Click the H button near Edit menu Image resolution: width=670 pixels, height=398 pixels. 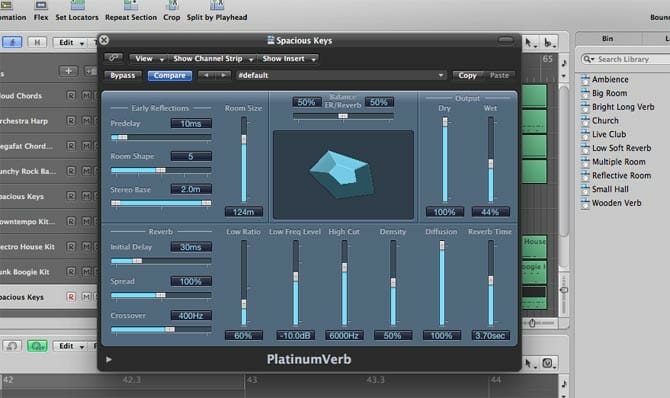click(37, 43)
